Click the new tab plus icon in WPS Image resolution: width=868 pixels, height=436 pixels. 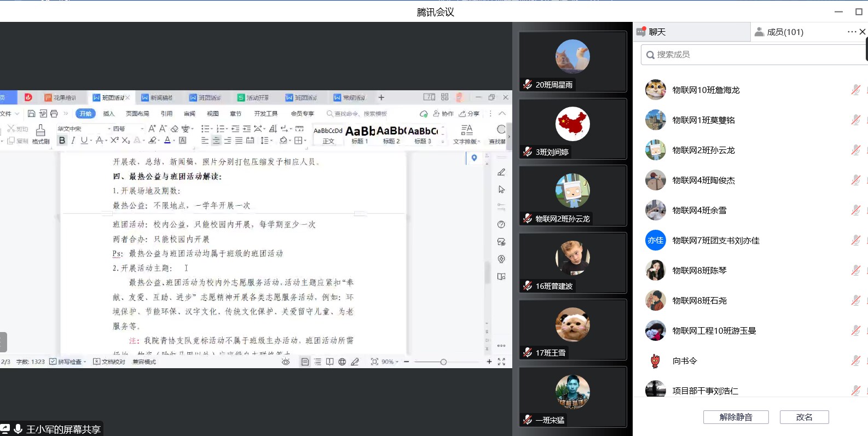pos(381,97)
